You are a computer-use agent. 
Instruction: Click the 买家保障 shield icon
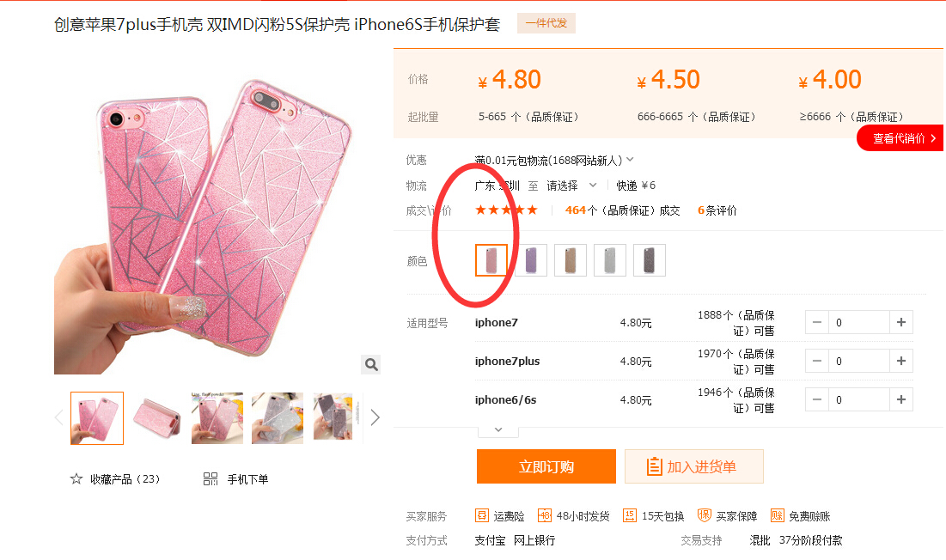(x=704, y=515)
